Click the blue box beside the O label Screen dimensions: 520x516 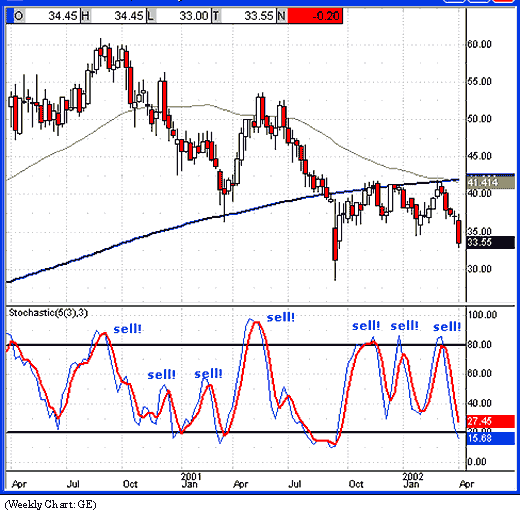(x=10, y=16)
